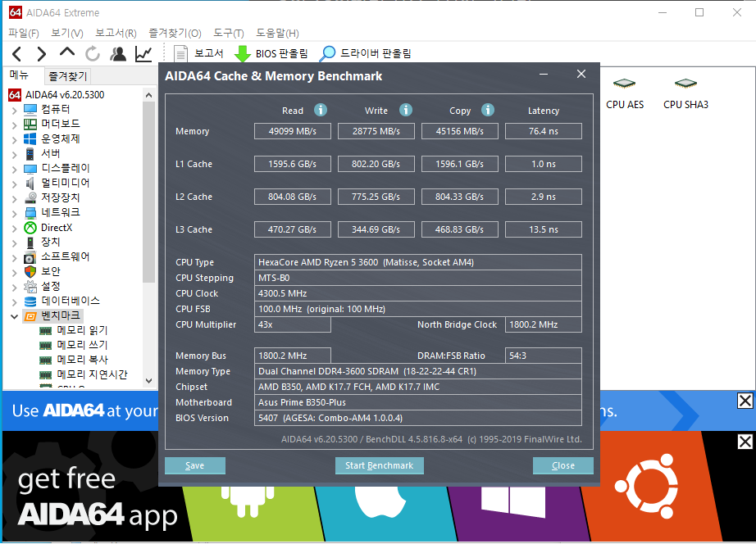756x544 pixels.
Task: Expand the 데이터베이스 tree node
Action: tap(15, 302)
